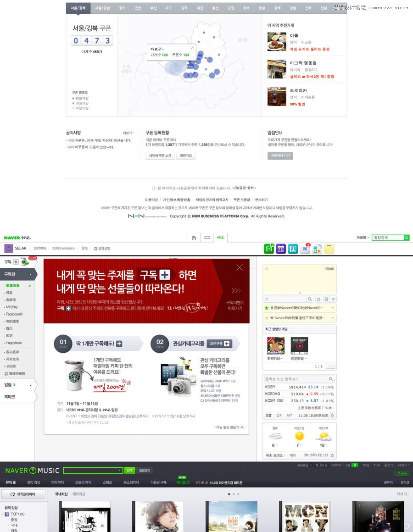
Task: Click the plus subscribe icon beside 구독
Action: tap(16, 262)
